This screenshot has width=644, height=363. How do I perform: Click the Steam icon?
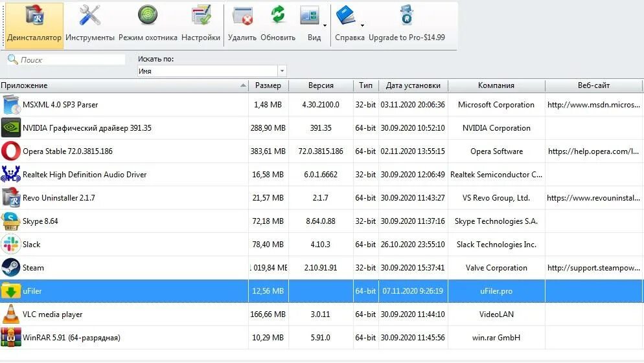click(x=11, y=268)
